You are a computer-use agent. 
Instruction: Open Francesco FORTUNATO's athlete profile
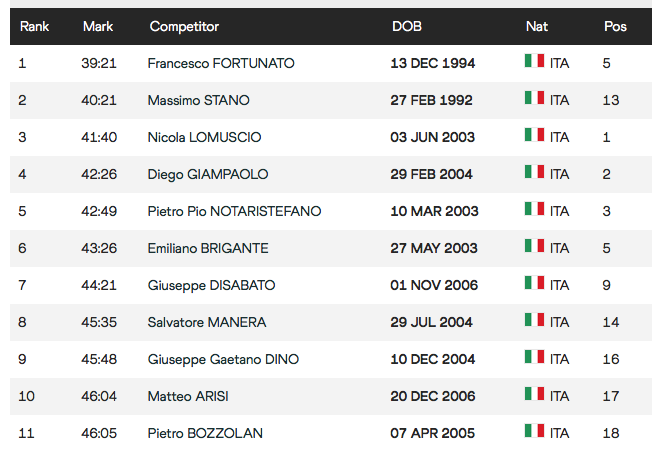(x=221, y=63)
